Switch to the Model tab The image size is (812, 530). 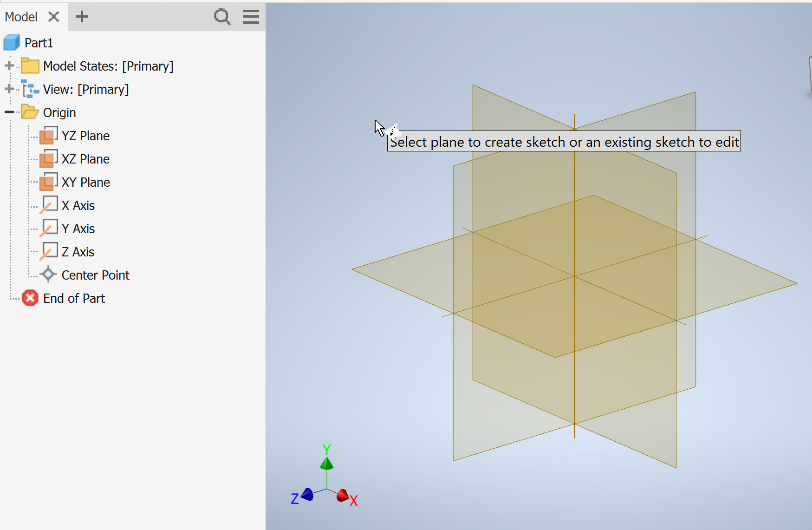tap(21, 17)
